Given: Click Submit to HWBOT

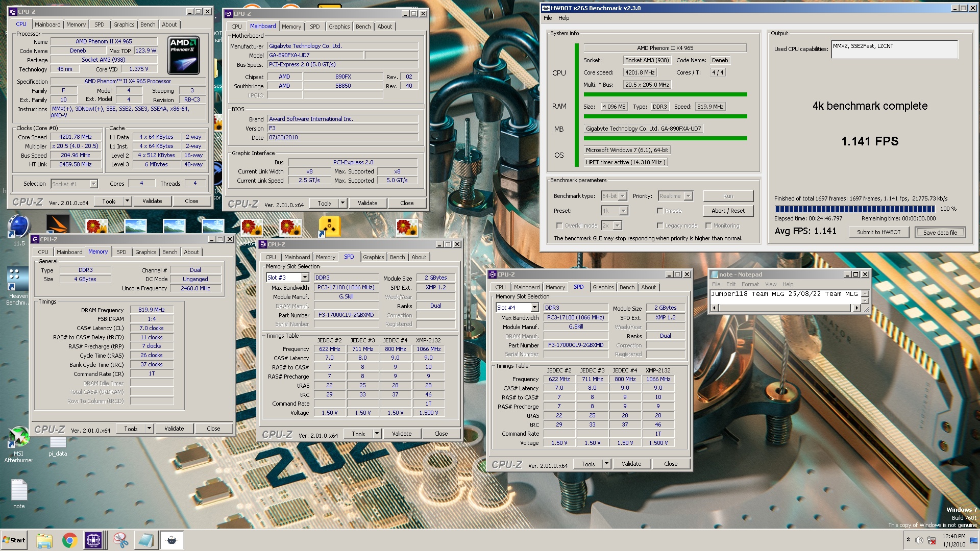Looking at the screenshot, I should (x=878, y=232).
